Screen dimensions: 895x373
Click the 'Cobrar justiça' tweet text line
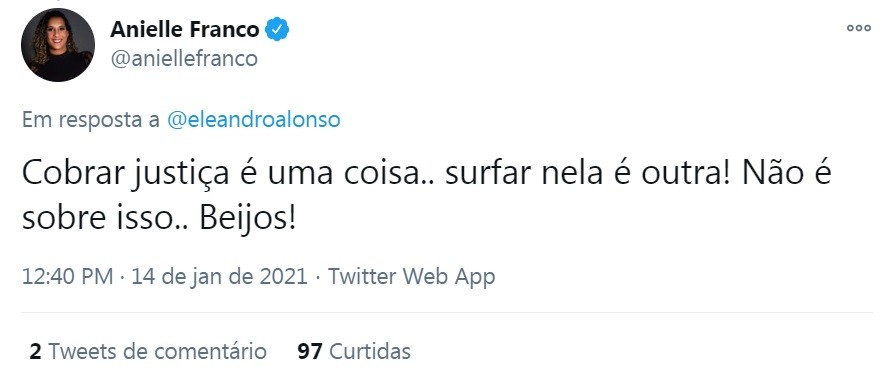pyautogui.click(x=426, y=175)
